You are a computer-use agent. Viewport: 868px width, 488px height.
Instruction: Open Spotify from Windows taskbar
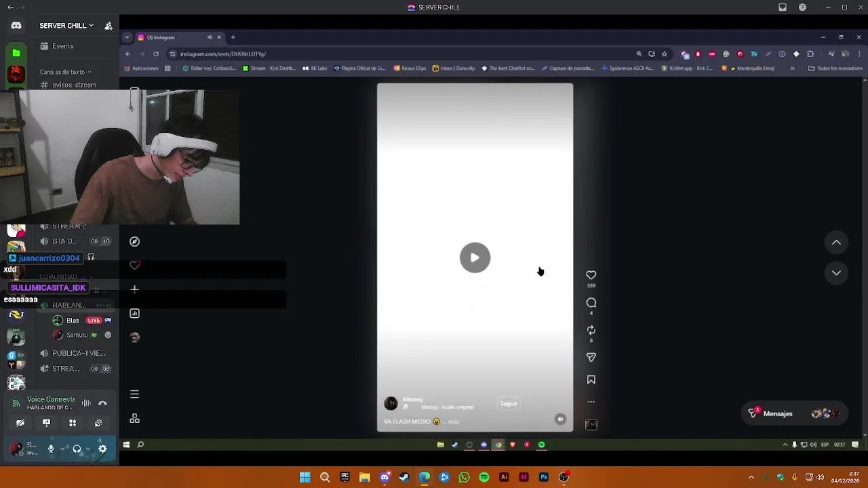point(484,477)
